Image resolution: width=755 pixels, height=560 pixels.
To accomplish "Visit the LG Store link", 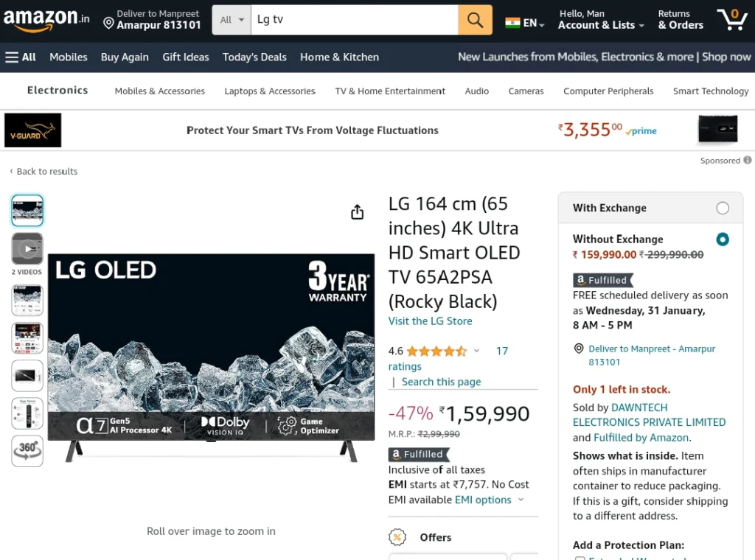I will tap(430, 321).
